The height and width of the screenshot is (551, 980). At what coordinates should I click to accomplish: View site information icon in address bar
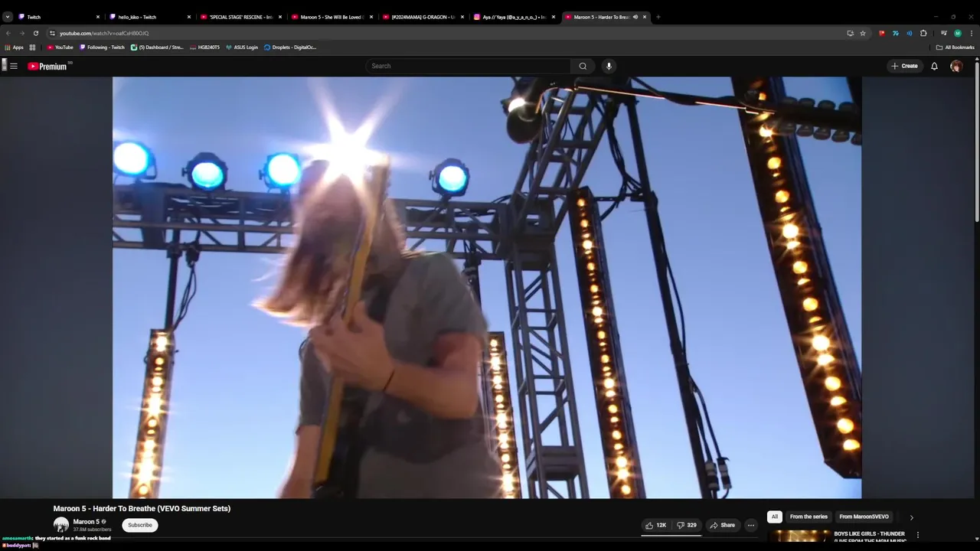click(x=53, y=33)
